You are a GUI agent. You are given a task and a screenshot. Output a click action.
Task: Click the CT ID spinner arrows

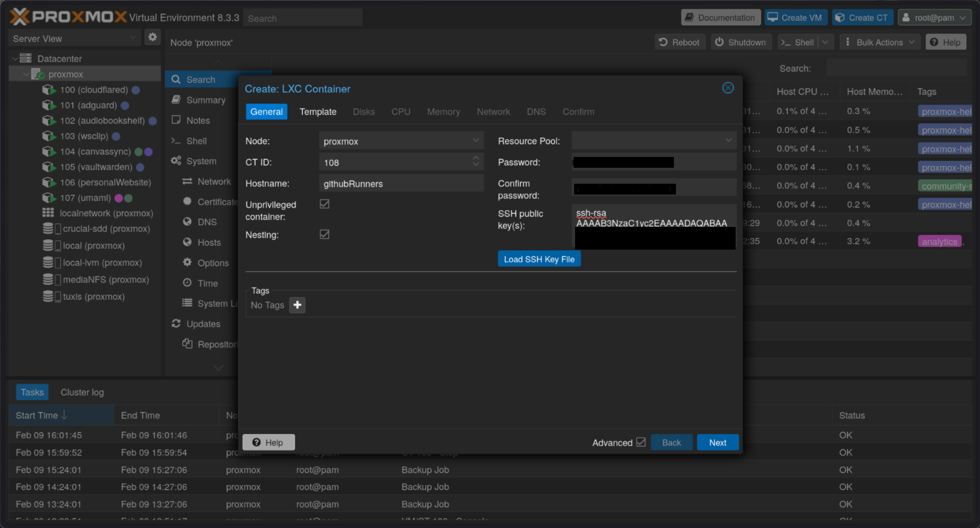coord(476,162)
